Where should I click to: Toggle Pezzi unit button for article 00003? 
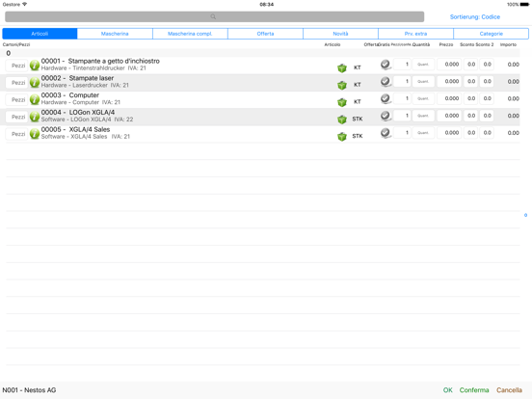(17, 100)
